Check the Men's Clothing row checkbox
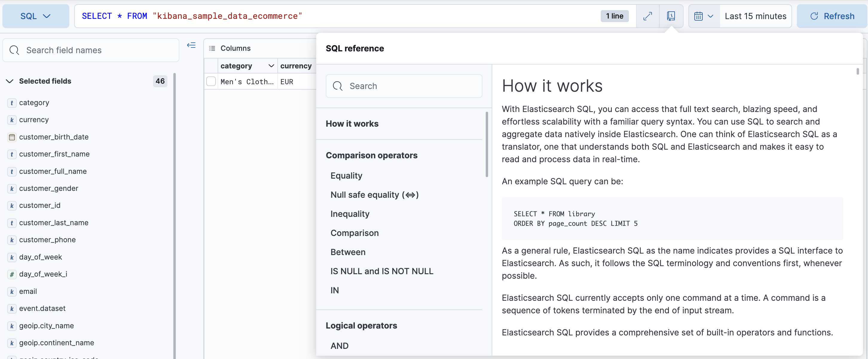 coord(211,81)
